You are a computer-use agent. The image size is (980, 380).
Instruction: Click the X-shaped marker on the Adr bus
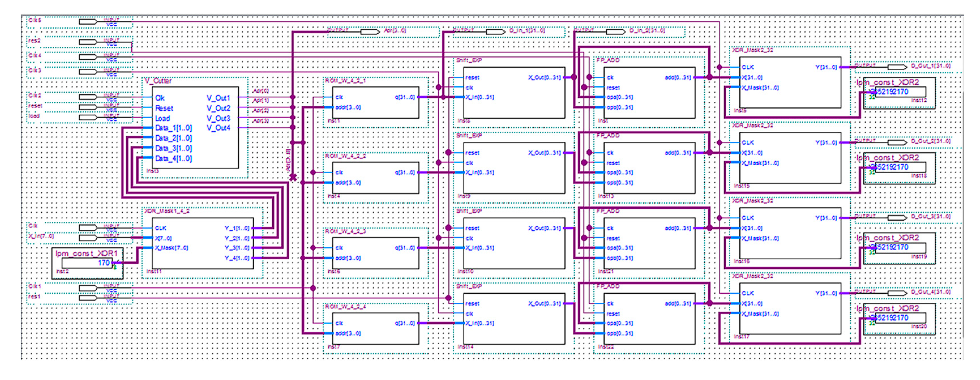[x=293, y=177]
